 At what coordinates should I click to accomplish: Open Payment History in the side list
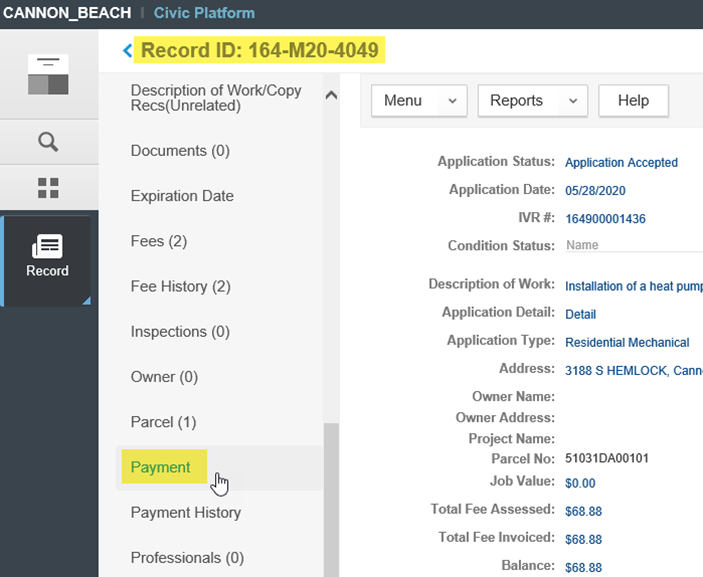coord(185,512)
